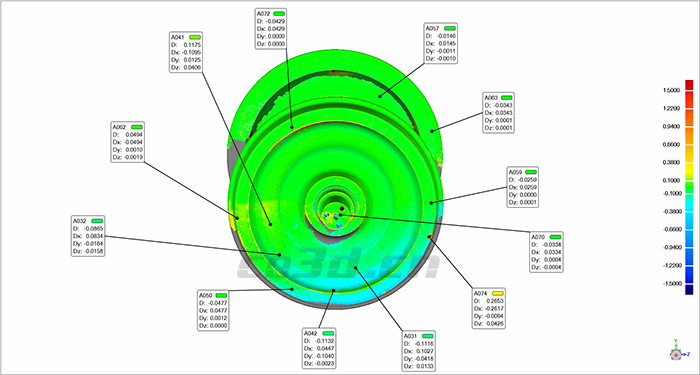Select the A063 annotation callout
This screenshot has width=700, height=375.
click(x=499, y=112)
